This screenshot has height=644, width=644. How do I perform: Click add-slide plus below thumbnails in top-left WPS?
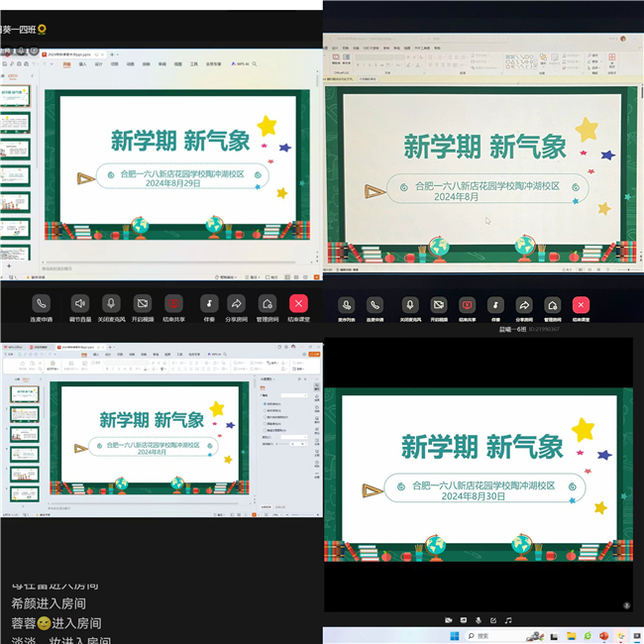click(x=9, y=267)
